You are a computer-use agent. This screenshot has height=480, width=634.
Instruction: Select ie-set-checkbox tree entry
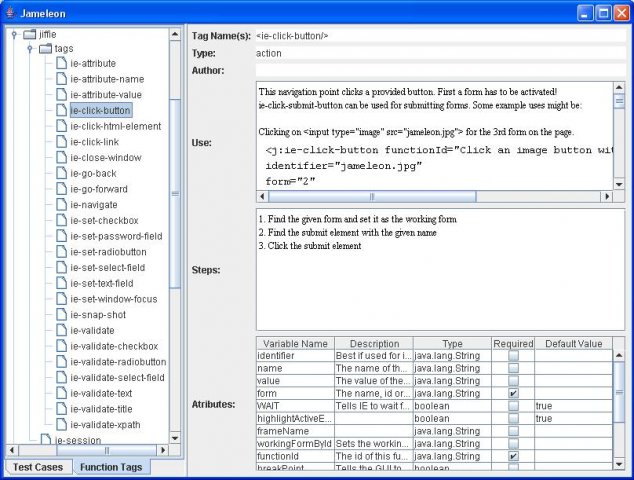pyautogui.click(x=104, y=220)
